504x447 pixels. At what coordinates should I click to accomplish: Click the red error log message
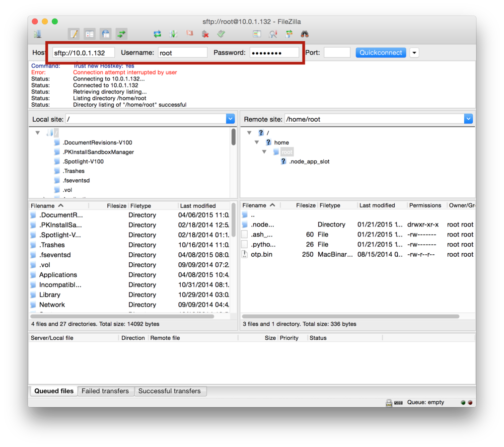pyautogui.click(x=125, y=73)
